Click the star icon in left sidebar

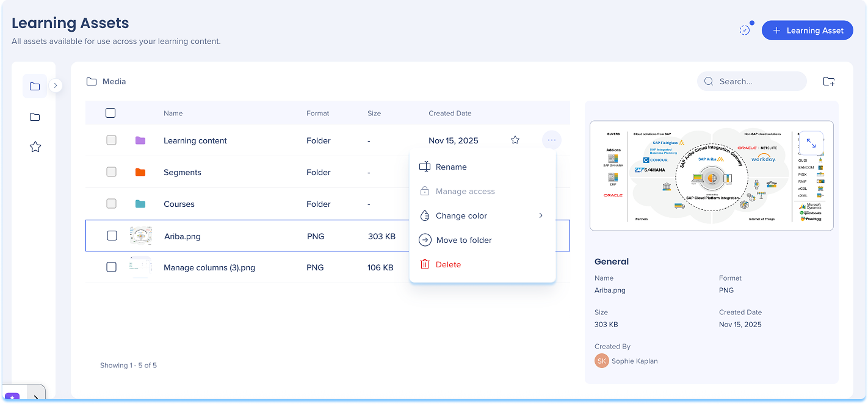pos(35,146)
